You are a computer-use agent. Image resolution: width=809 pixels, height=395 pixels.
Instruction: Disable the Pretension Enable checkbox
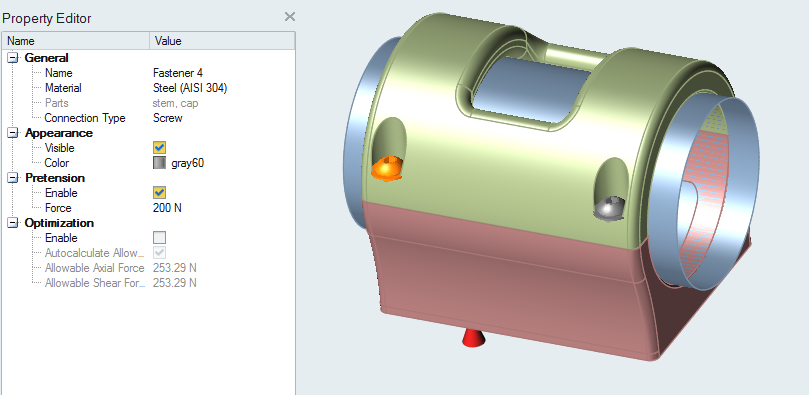(159, 193)
